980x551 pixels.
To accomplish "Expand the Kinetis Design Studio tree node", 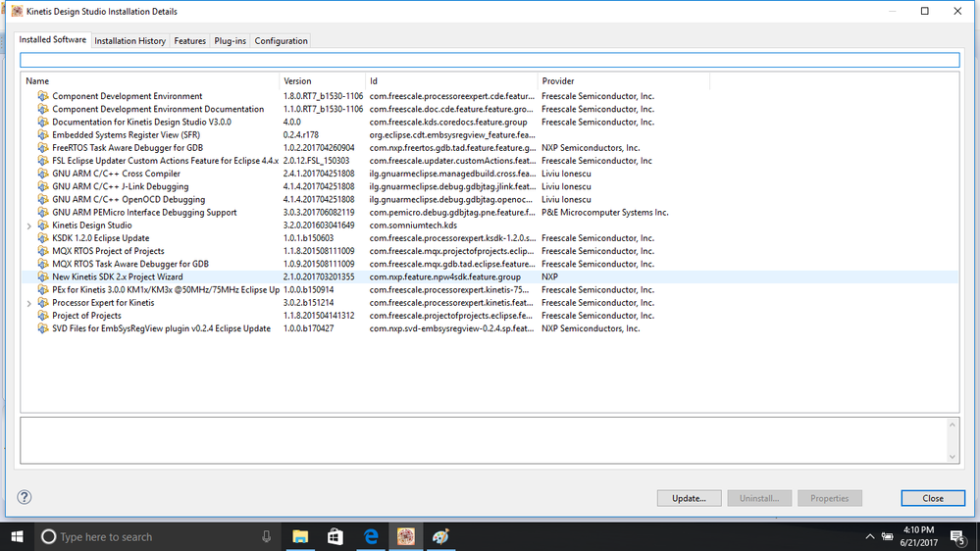I will (x=28, y=225).
